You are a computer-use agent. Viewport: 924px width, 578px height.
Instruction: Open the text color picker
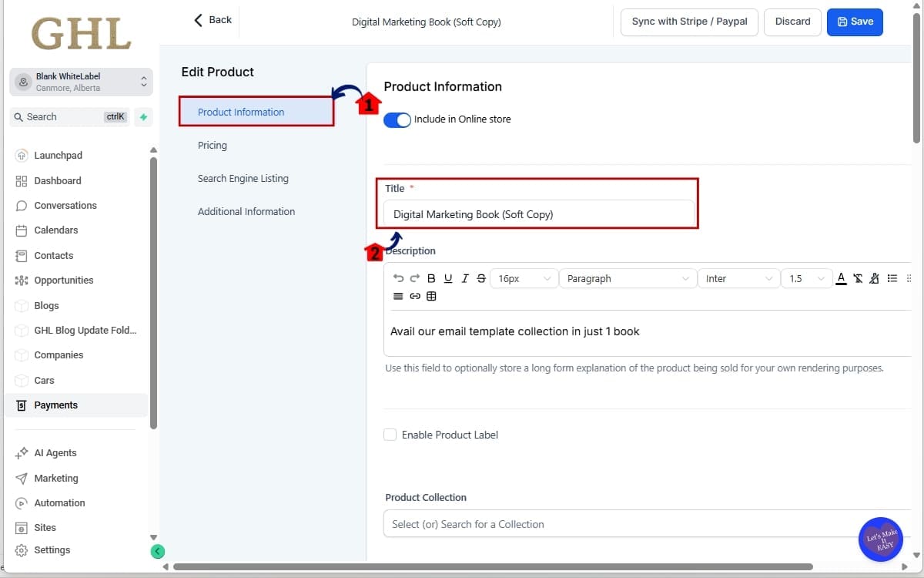pos(841,278)
